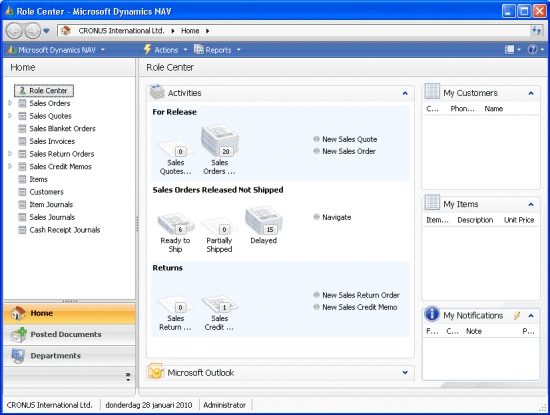Expand the Sales Credit Memos tree node
550x415 pixels.
(x=10, y=166)
